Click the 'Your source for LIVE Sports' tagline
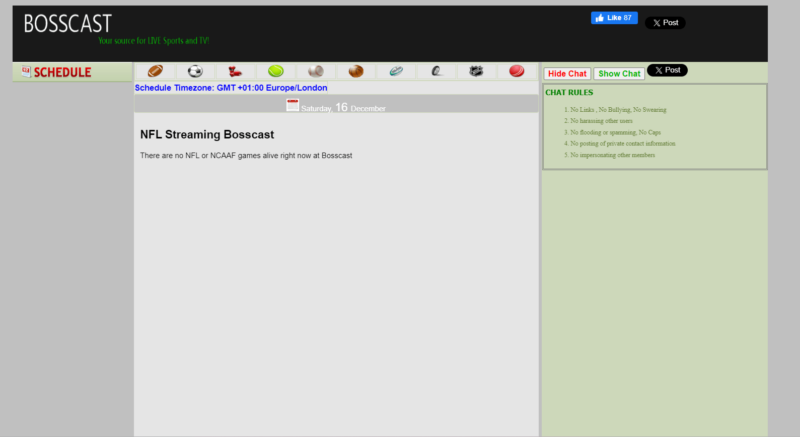 (x=154, y=41)
